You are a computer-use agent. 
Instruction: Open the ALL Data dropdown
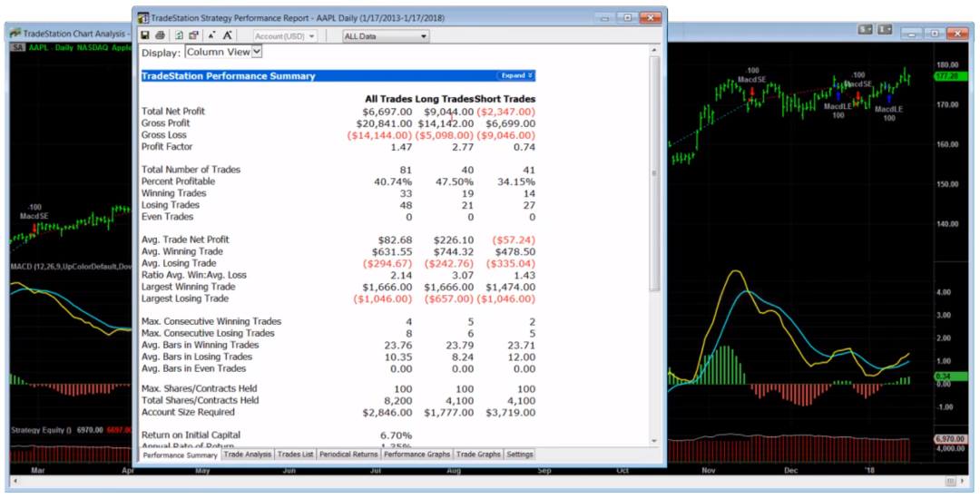coord(385,36)
